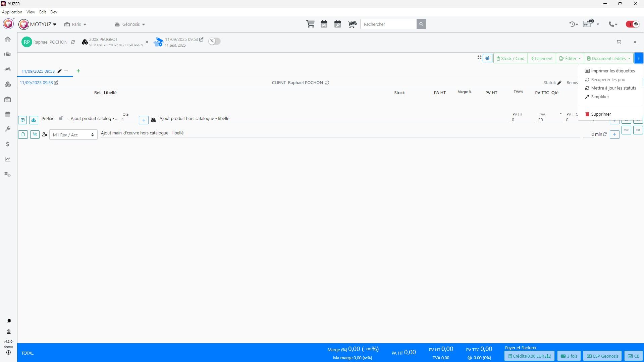Open the M1 Rev / Acc select box
This screenshot has width=644, height=362.
click(x=73, y=135)
